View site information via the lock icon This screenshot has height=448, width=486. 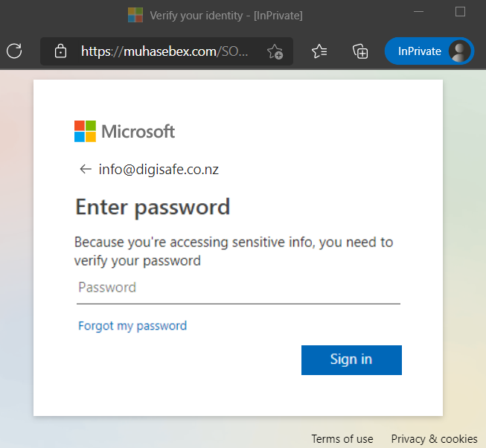click(60, 51)
